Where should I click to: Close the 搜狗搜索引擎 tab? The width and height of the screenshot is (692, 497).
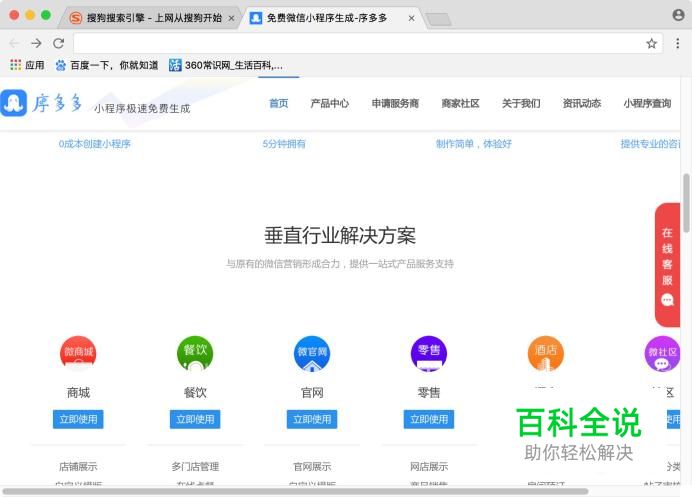click(x=231, y=19)
